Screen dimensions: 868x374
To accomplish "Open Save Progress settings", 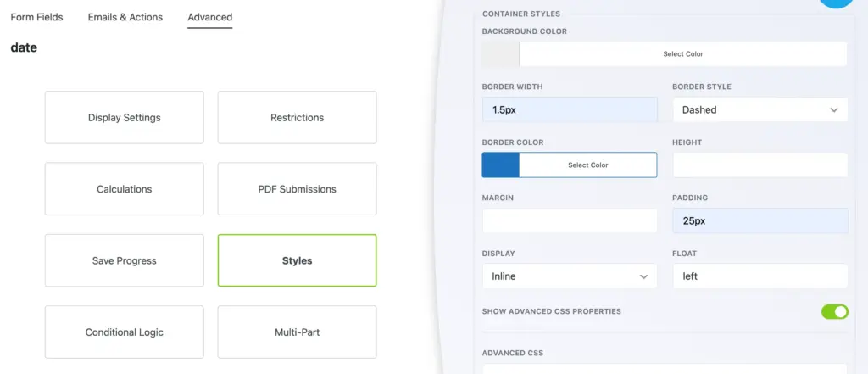I will click(124, 260).
